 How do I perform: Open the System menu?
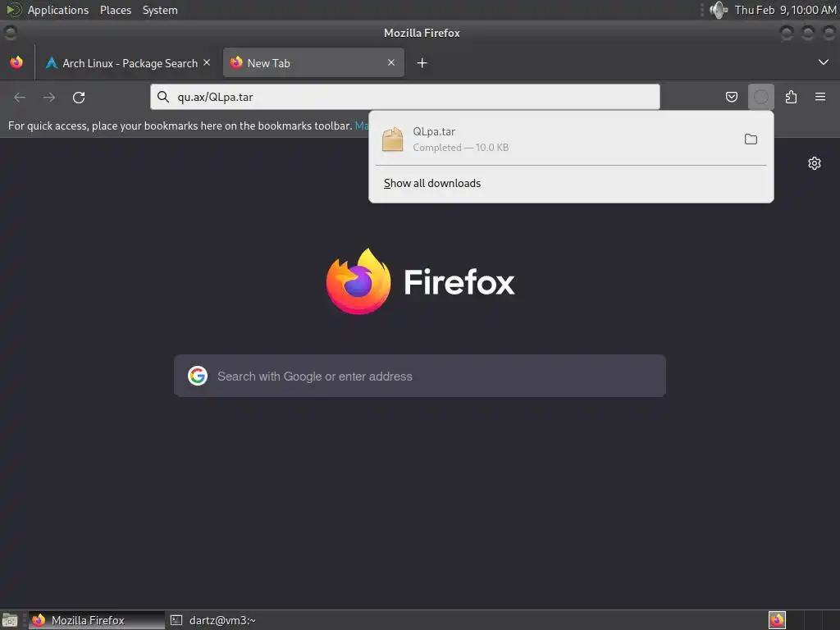point(160,10)
